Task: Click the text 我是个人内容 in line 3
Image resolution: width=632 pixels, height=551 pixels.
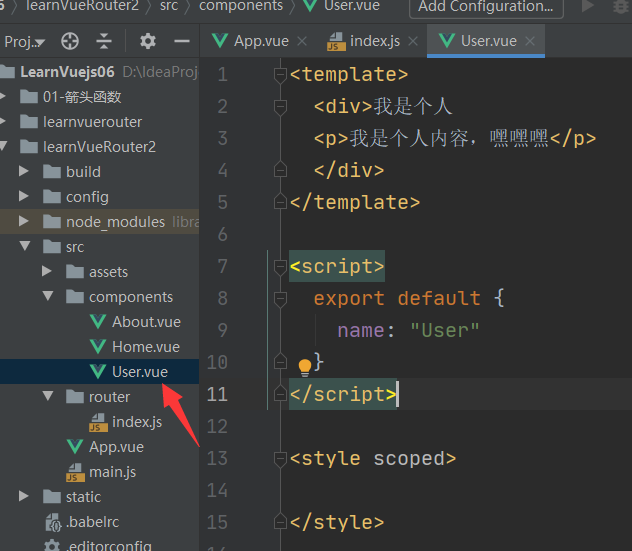Action: [x=408, y=138]
